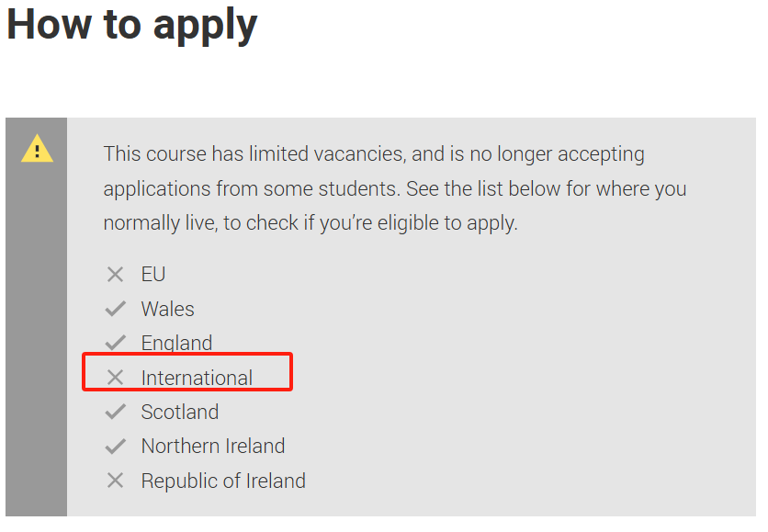The height and width of the screenshot is (532, 768).
Task: Click the cross icon beside EU
Action: (x=115, y=275)
